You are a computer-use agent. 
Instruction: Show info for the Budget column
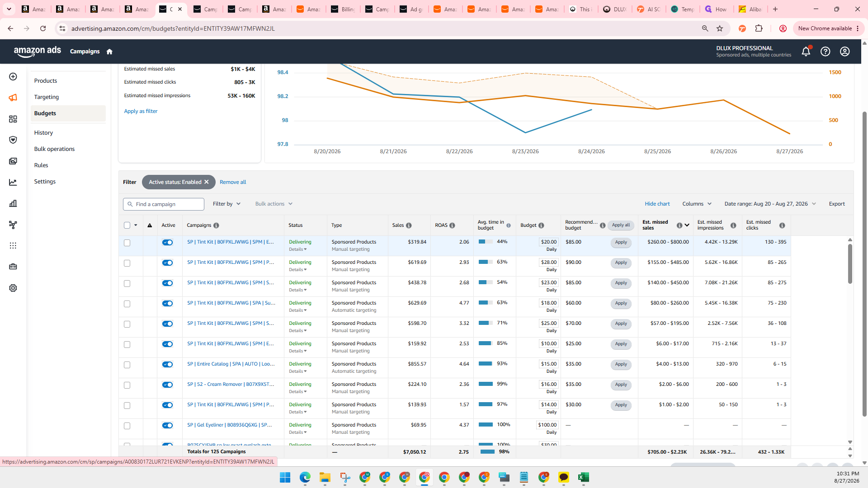pyautogui.click(x=541, y=225)
